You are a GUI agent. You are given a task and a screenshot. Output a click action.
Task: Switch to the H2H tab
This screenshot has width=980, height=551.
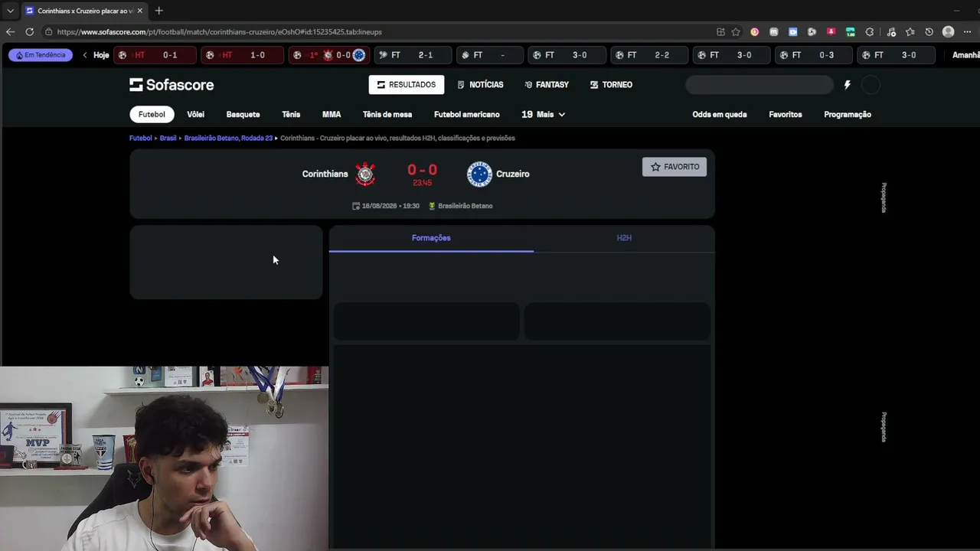point(624,238)
